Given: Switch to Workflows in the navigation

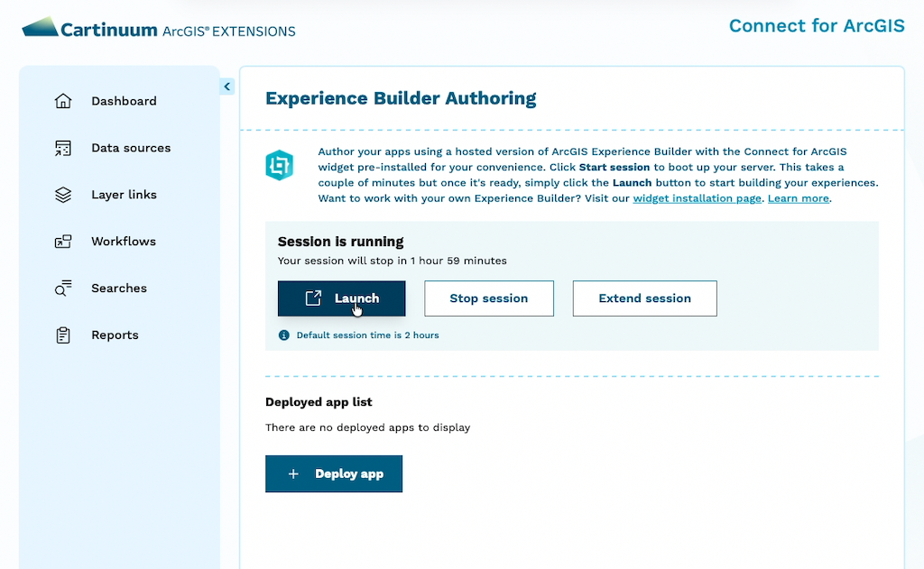Looking at the screenshot, I should pyautogui.click(x=124, y=242).
